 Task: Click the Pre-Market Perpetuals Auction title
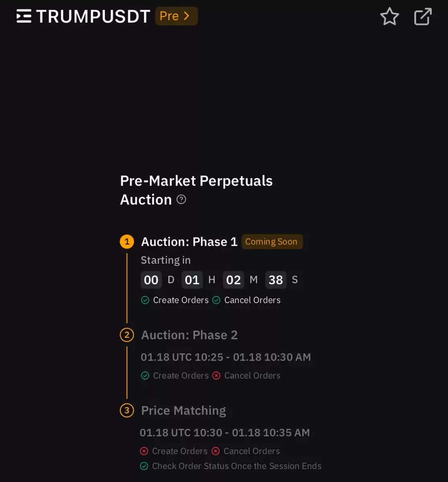click(x=196, y=190)
